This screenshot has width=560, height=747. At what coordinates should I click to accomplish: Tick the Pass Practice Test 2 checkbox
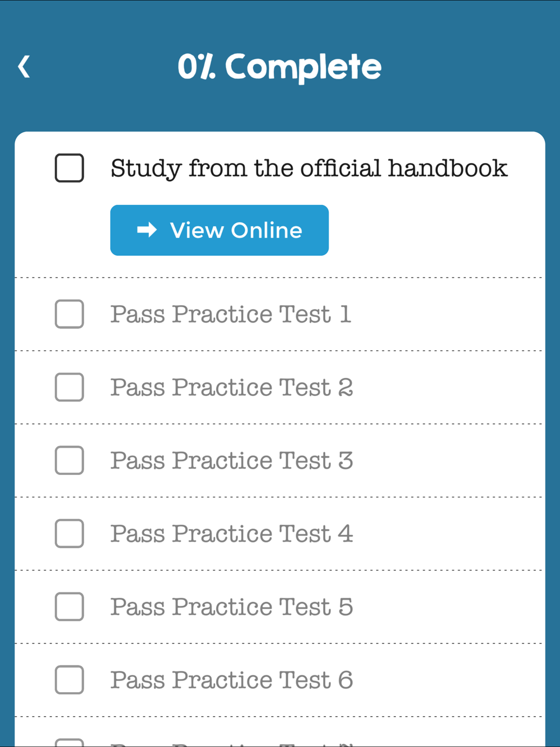(69, 387)
